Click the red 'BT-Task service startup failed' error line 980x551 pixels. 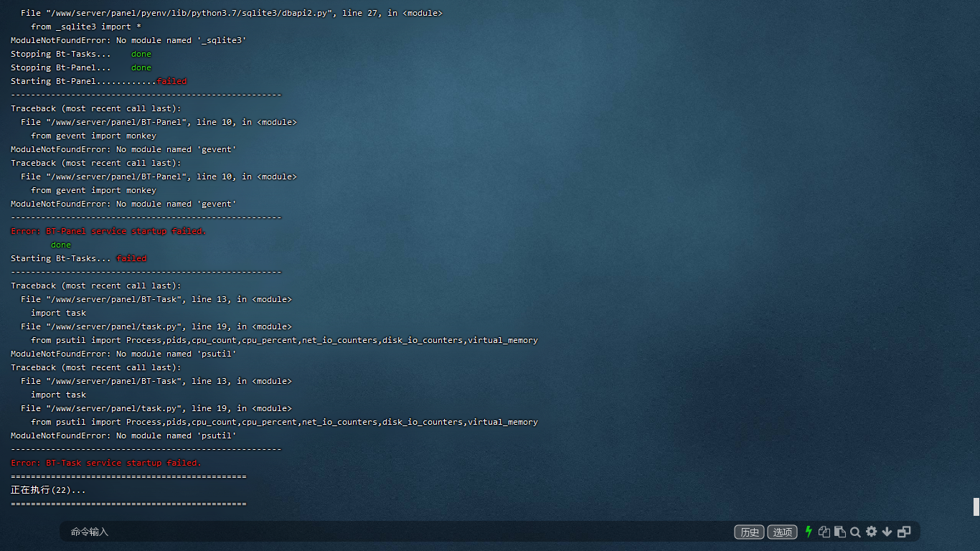[x=106, y=463]
